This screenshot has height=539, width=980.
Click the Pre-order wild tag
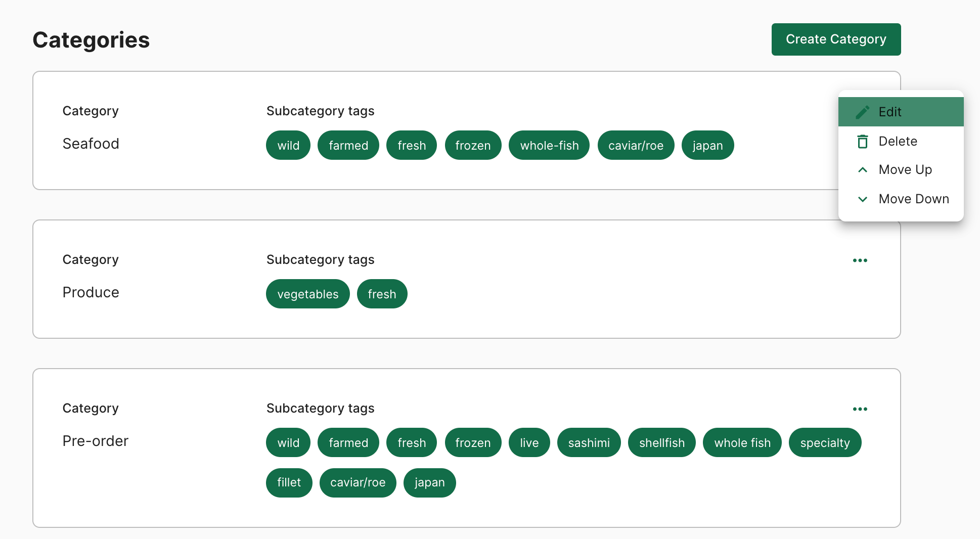(x=288, y=442)
